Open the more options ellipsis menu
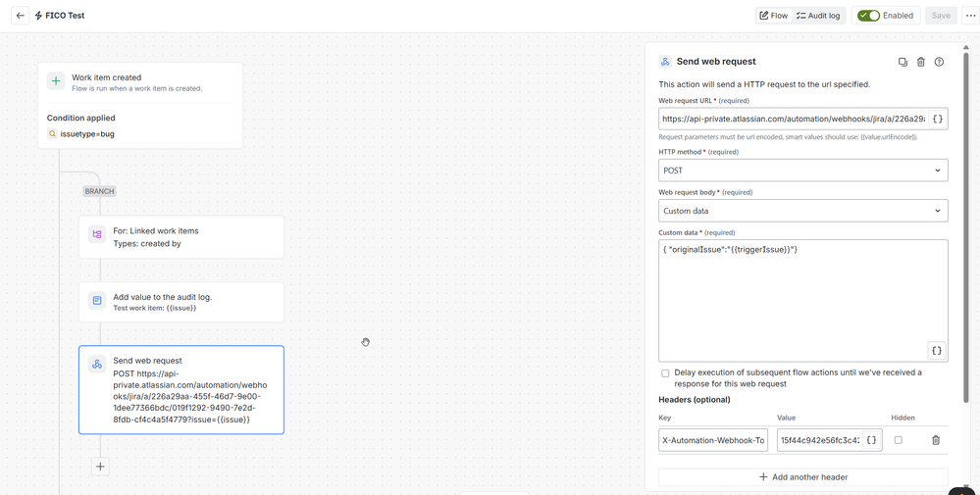Viewport: 980px width, 495px height. click(x=970, y=16)
